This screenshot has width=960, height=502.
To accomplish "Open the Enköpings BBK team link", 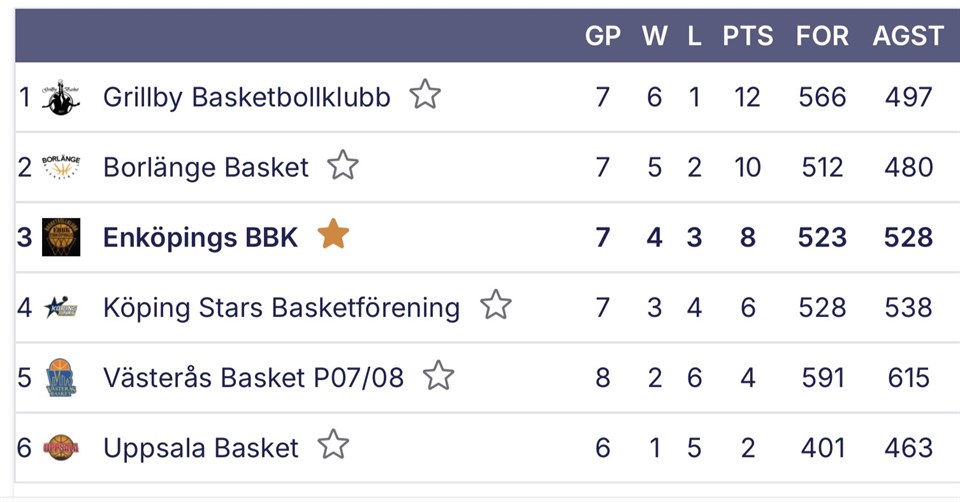I will pyautogui.click(x=200, y=237).
